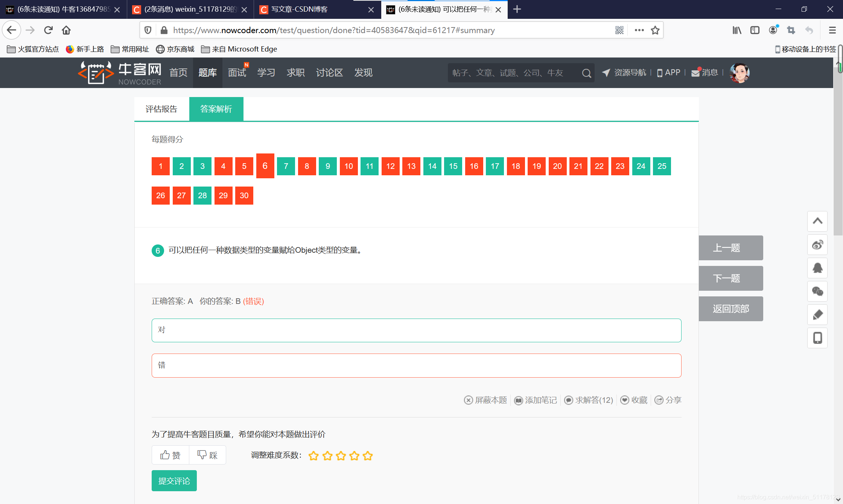Switch to the 答案解析 tab
843x504 pixels.
pos(216,109)
